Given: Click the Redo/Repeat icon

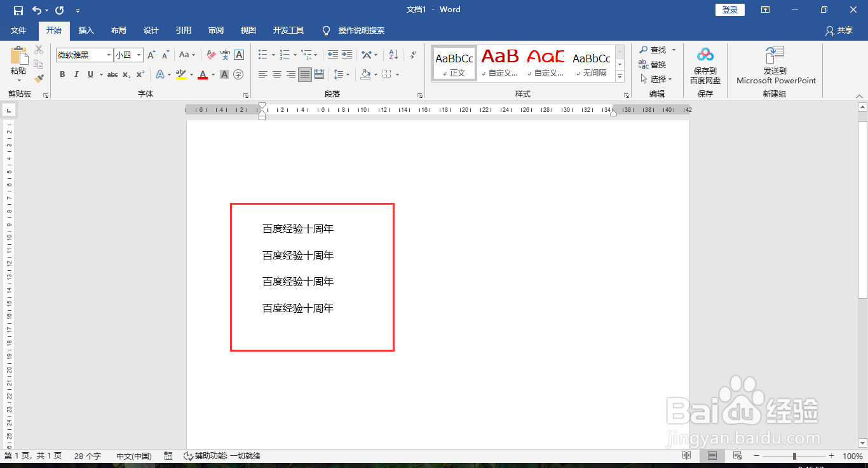Looking at the screenshot, I should point(60,10).
